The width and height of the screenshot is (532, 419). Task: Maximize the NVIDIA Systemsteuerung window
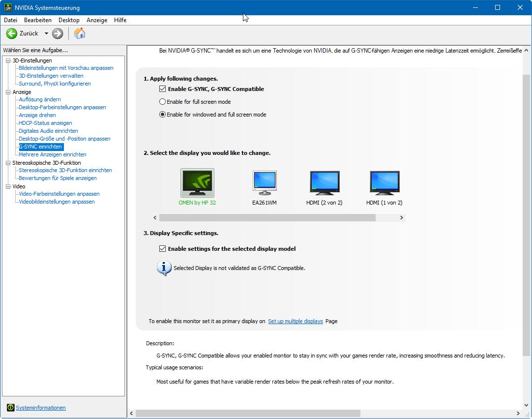pos(498,7)
